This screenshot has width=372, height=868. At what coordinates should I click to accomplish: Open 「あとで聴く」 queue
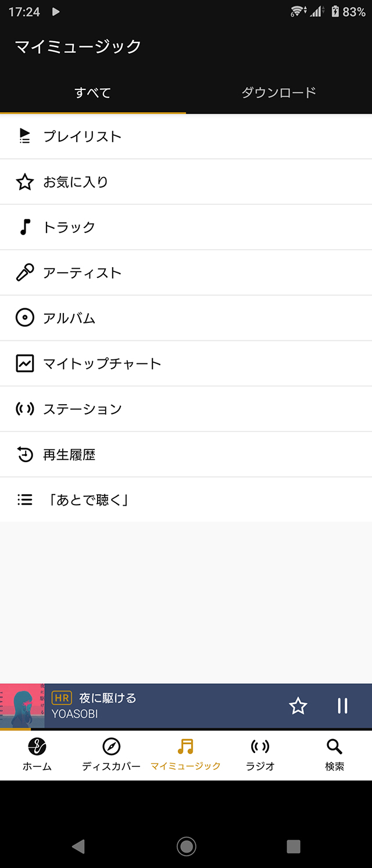23,499
